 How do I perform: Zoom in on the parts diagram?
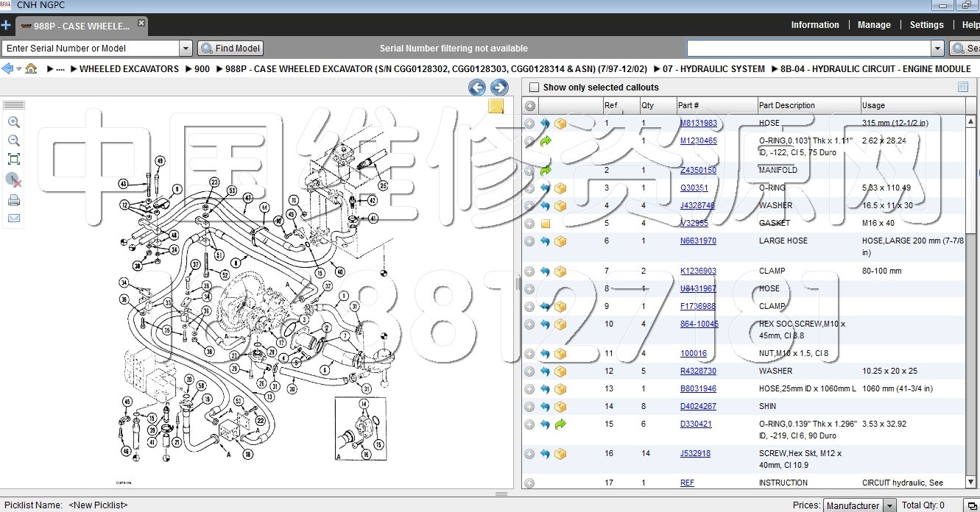pos(13,122)
